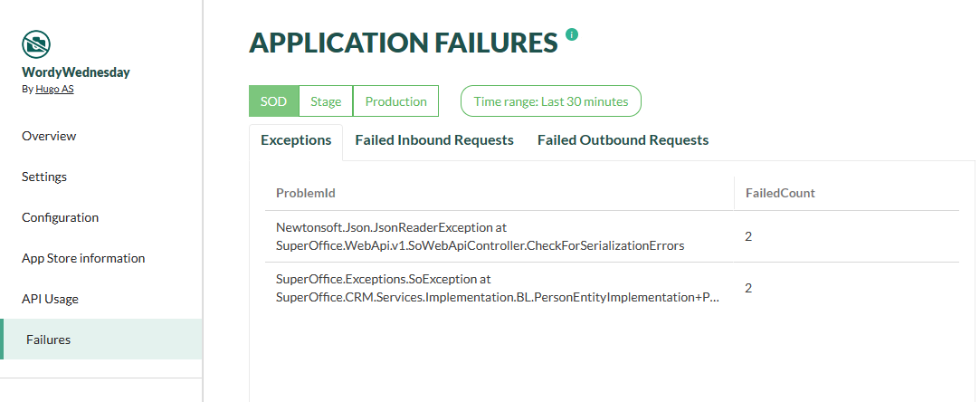Open Configuration in the sidebar
Viewport: 980px width, 402px height.
click(x=60, y=217)
